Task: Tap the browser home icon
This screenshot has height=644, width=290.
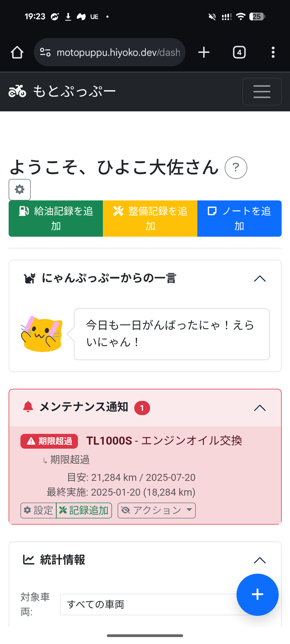Action: point(17,52)
